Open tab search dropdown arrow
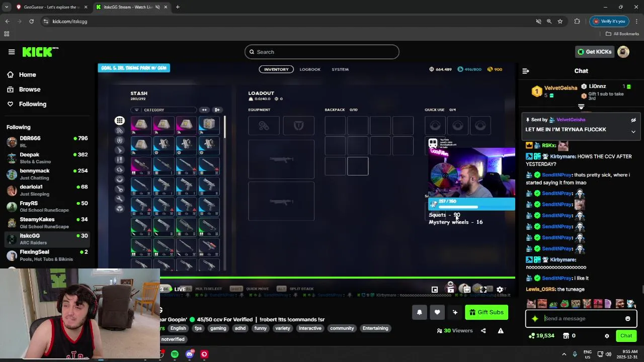Viewport: 644px width, 362px height. tap(6, 7)
